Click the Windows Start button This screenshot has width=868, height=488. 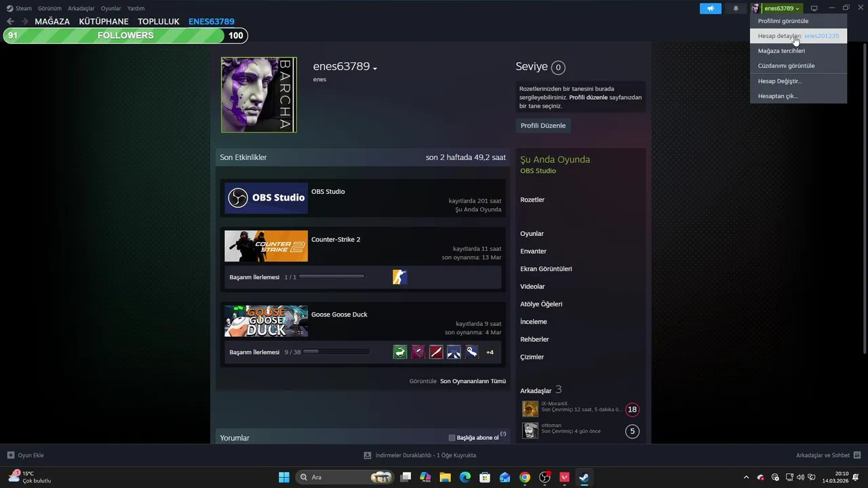click(284, 477)
